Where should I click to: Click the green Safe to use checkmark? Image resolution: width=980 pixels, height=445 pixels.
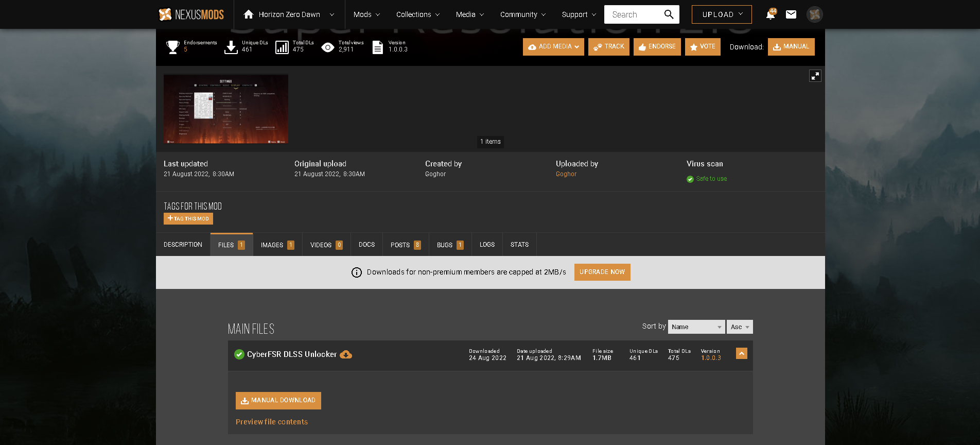(690, 179)
